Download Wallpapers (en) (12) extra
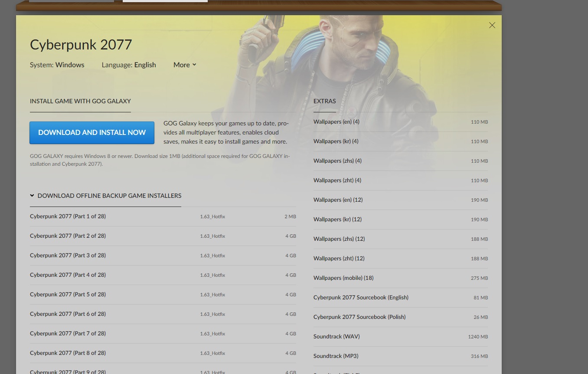 [x=401, y=200]
